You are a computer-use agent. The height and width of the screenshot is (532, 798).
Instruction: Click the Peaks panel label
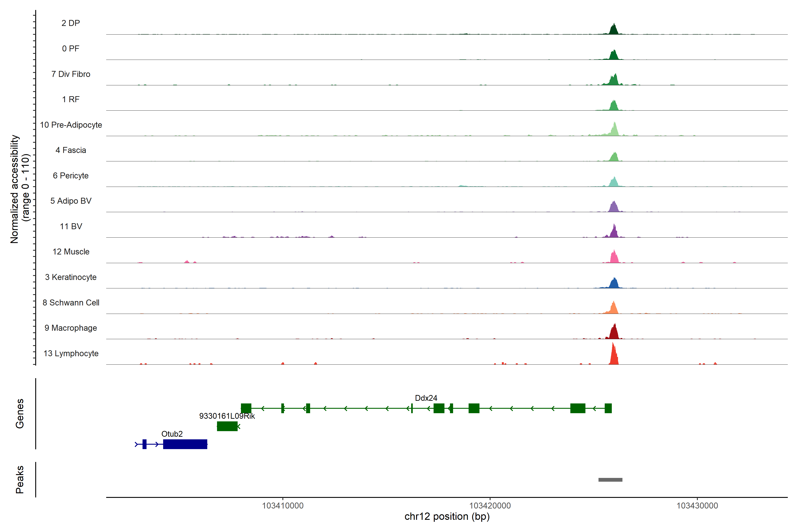20,479
